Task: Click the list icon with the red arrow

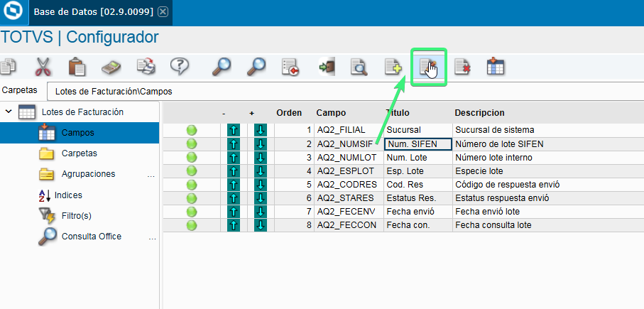Action: click(290, 67)
